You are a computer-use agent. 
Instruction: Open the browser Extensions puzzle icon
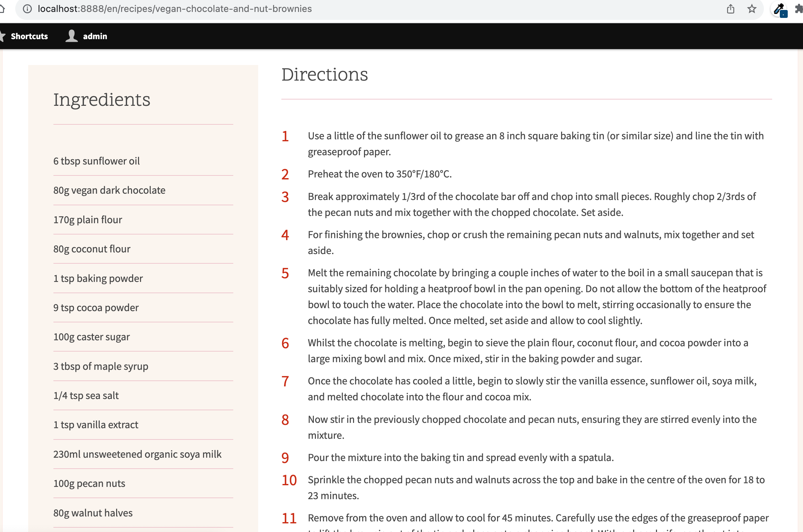click(x=799, y=9)
